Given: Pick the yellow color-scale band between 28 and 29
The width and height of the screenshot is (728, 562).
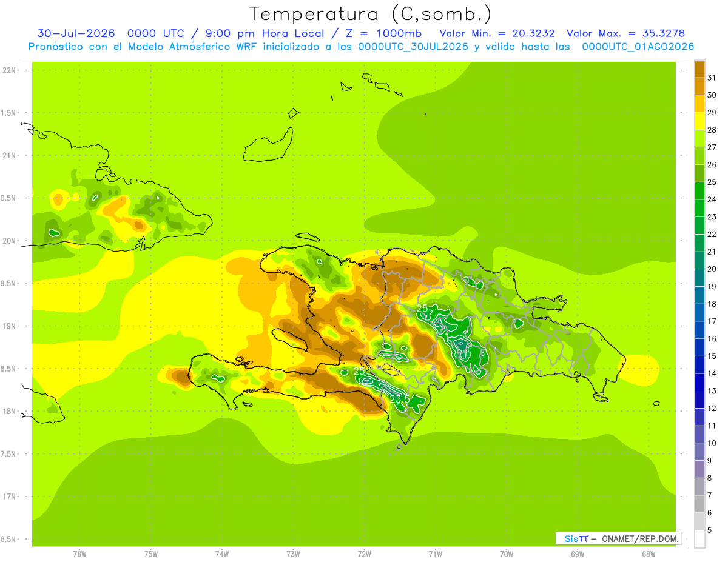Looking at the screenshot, I should [x=699, y=121].
